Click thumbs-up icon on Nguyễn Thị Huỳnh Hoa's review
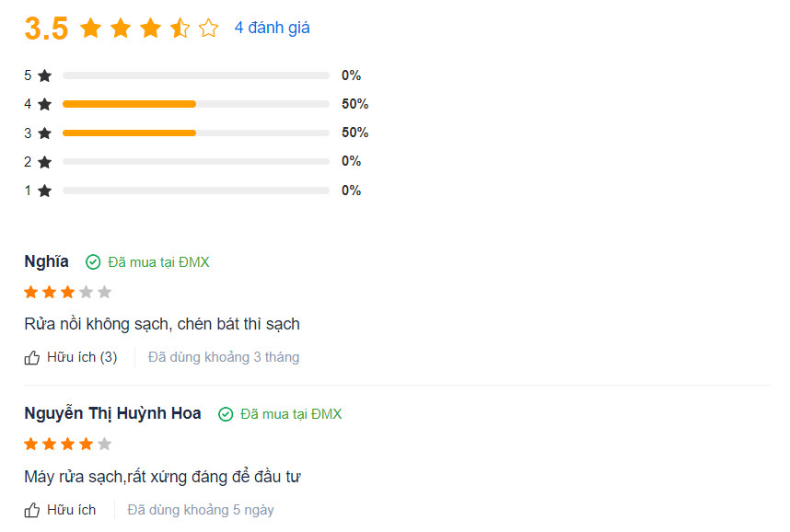The height and width of the screenshot is (532, 790). 31,510
